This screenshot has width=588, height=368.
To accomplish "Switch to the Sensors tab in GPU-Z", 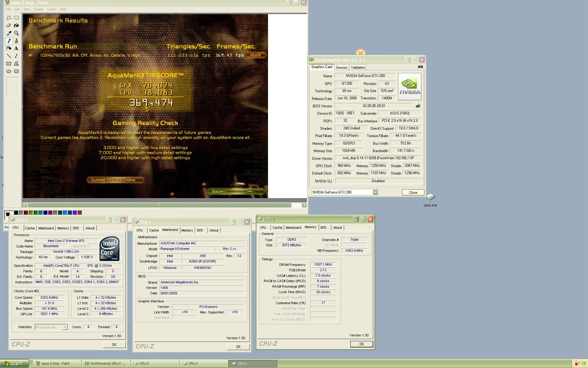I will (341, 67).
